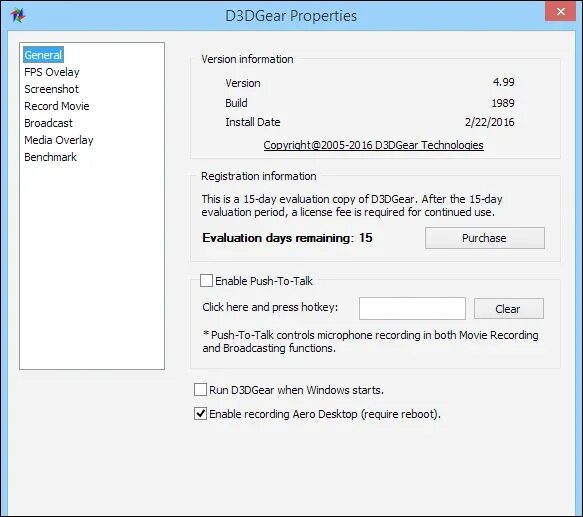Clear the push-to-talk hotkey
583x517 pixels.
tap(509, 308)
